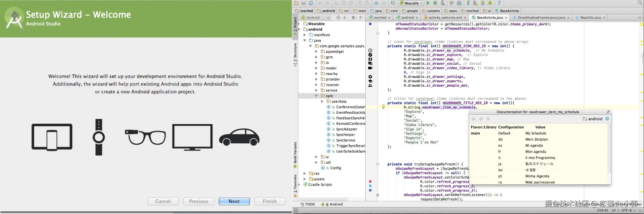Run the app with green play button

(x=428, y=3)
